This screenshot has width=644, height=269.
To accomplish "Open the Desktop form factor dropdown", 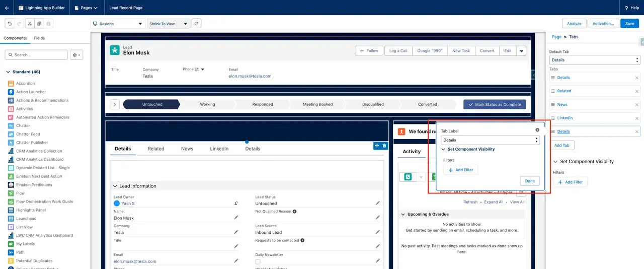I will pyautogui.click(x=118, y=24).
